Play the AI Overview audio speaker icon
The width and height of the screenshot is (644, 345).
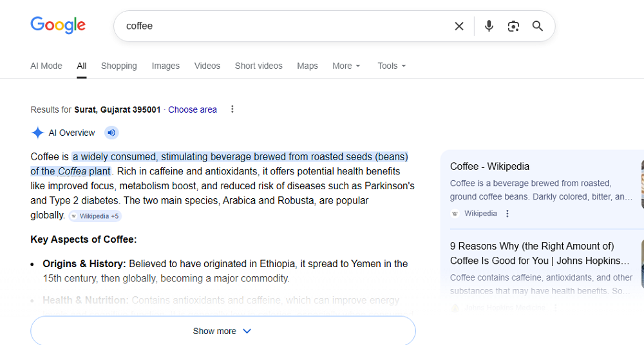111,133
